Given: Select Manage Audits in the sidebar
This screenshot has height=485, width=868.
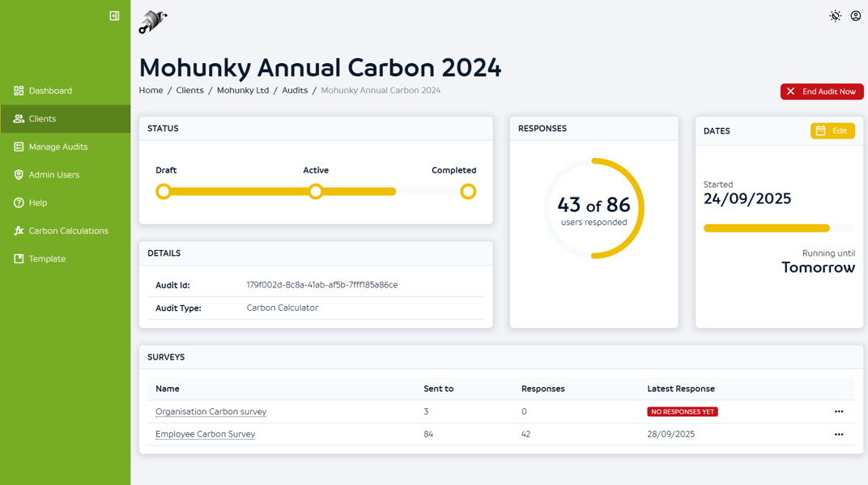Looking at the screenshot, I should click(x=57, y=147).
